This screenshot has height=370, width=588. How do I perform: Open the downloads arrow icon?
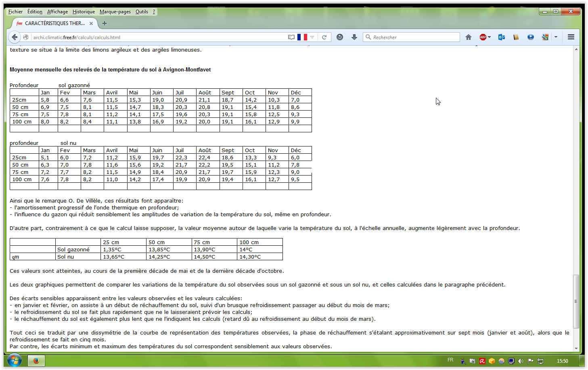tap(354, 37)
